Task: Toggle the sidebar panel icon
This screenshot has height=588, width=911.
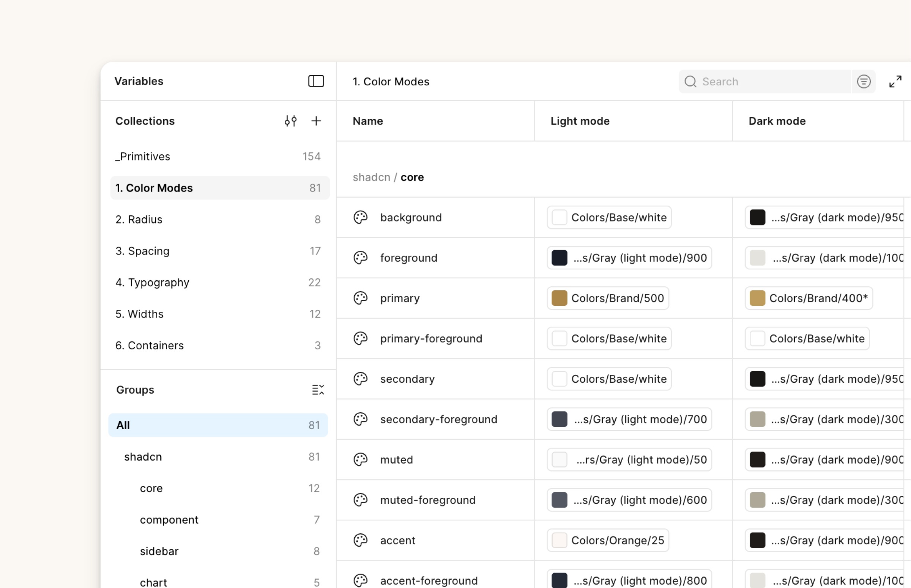Action: point(316,81)
